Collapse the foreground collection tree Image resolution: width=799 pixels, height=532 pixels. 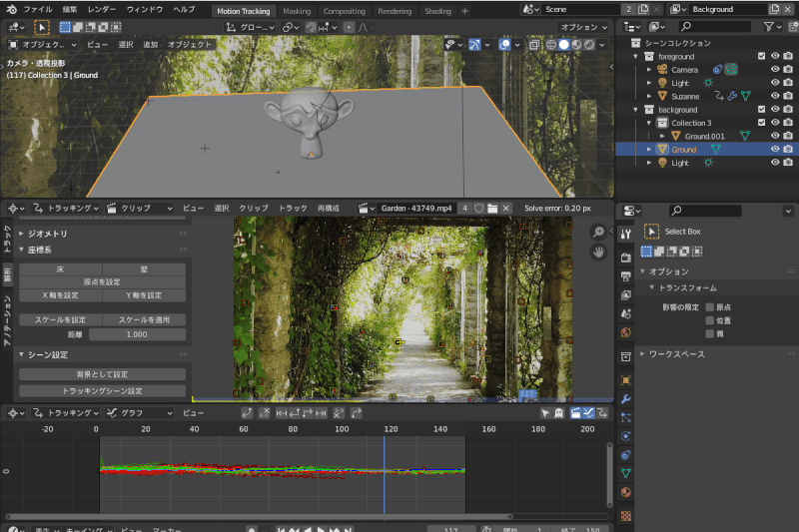pyautogui.click(x=635, y=57)
